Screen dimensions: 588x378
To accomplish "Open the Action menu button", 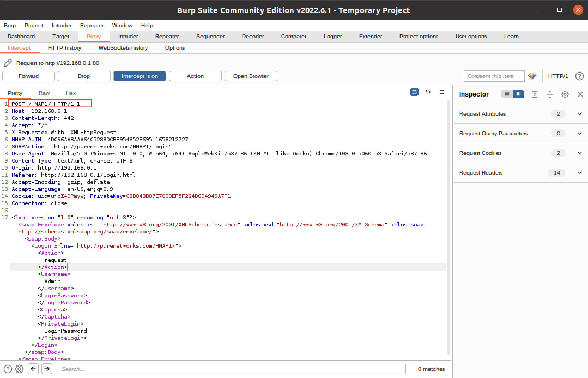I will click(x=195, y=76).
